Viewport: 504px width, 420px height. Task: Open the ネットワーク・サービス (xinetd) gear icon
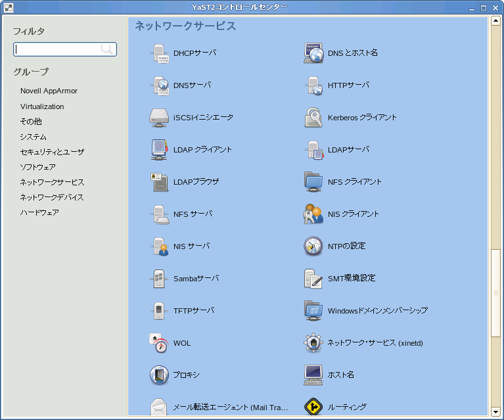(313, 343)
